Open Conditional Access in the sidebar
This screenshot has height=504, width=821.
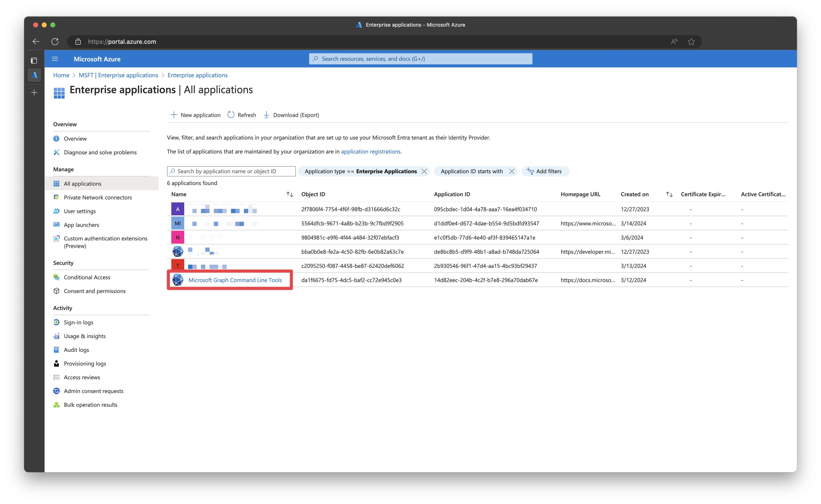coord(87,277)
